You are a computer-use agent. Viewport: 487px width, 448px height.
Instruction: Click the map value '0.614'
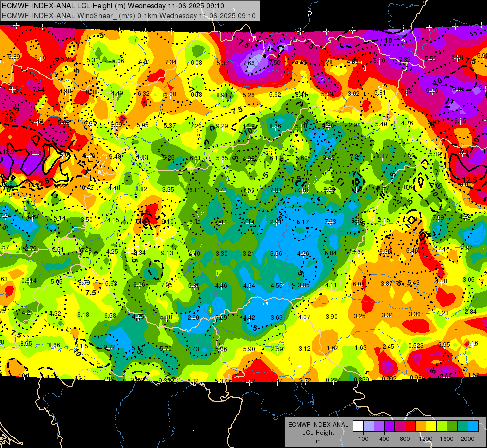(x=29, y=281)
